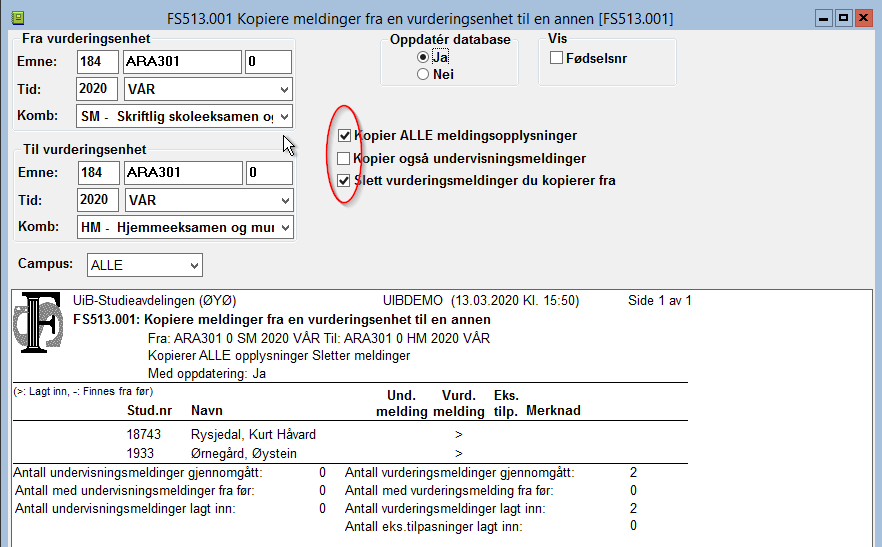The height and width of the screenshot is (547, 882).
Task: Maximize the FS513.001 window
Action: 843,18
